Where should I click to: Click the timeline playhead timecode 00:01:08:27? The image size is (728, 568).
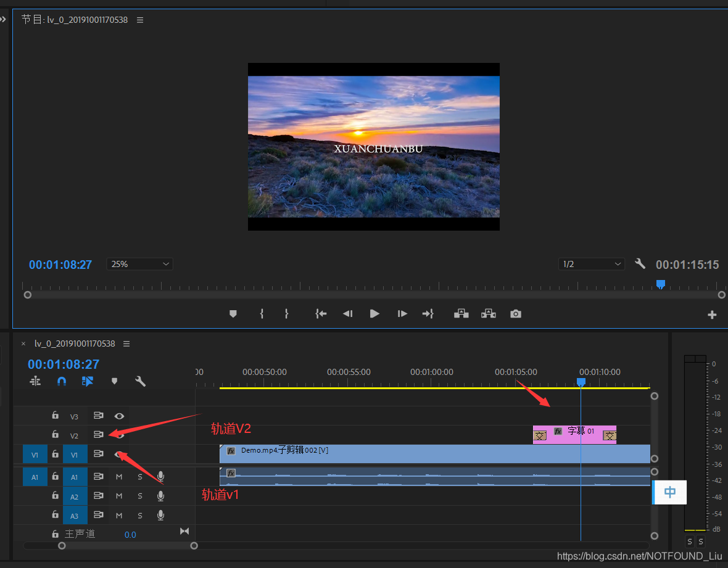[64, 364]
